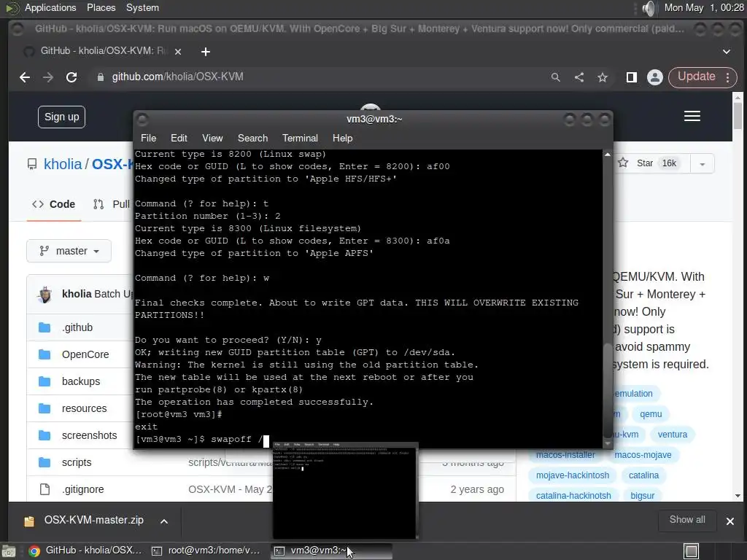The height and width of the screenshot is (560, 747).
Task: Go back in Chrome browser
Action: click(25, 77)
